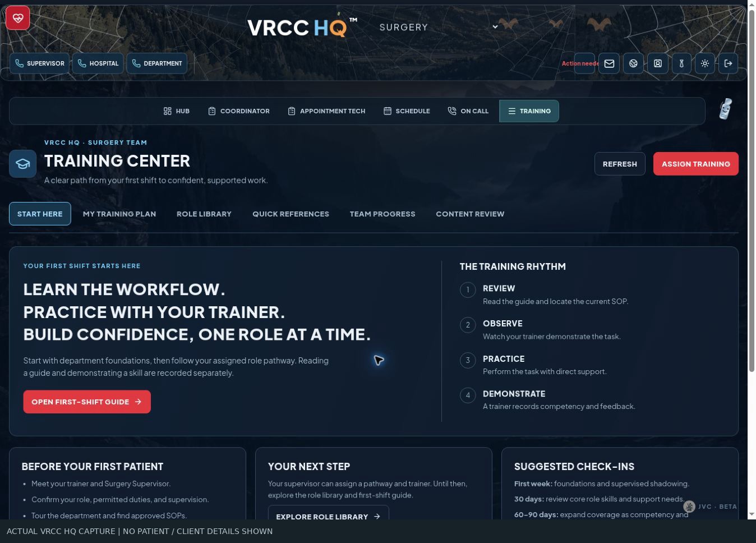Image resolution: width=756 pixels, height=543 pixels.
Task: Click 'Before Your First Patient' heading
Action: tap(93, 467)
